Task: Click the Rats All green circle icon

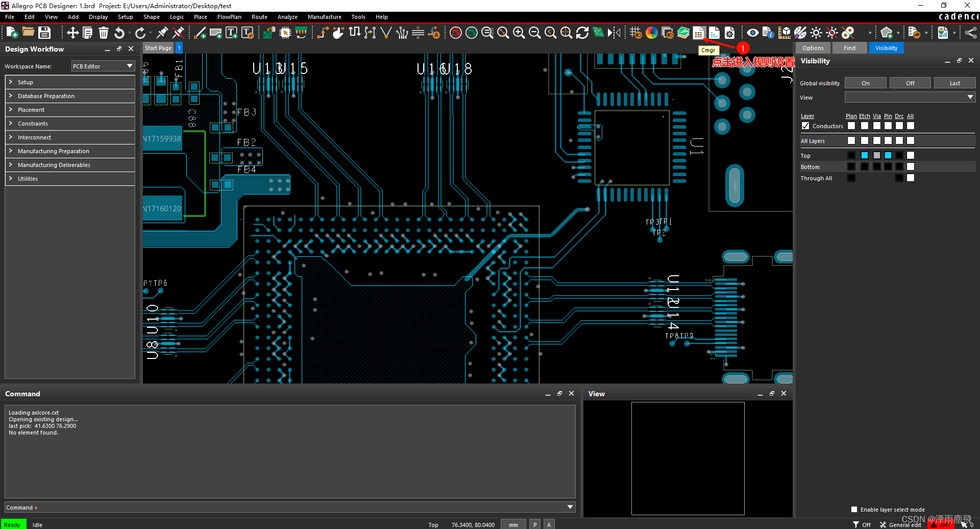Action: coord(472,33)
